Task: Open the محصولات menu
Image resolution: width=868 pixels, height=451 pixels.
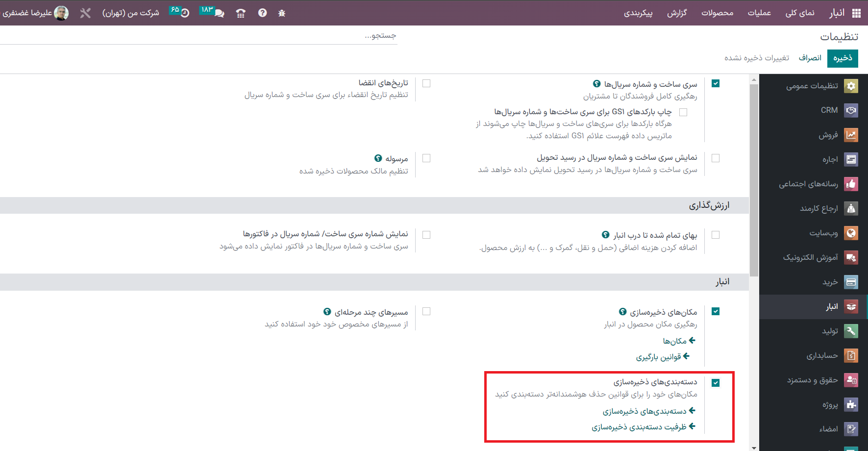Action: (718, 13)
